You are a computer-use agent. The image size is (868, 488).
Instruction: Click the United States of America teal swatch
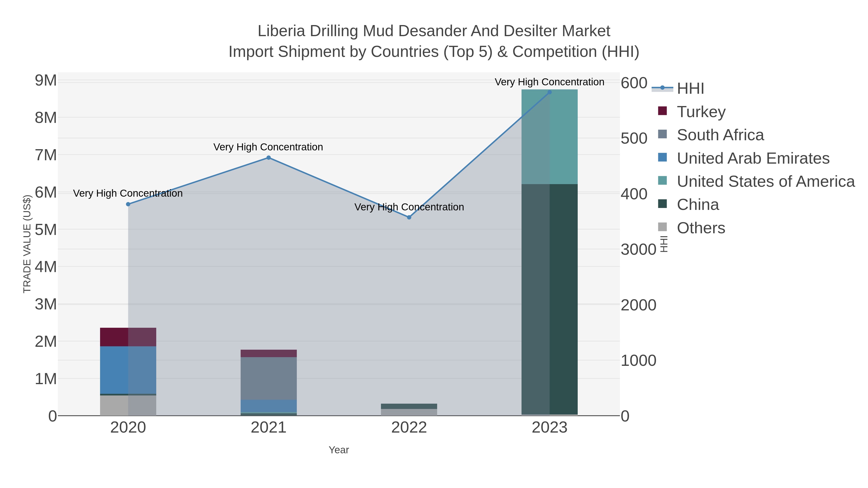coord(663,180)
